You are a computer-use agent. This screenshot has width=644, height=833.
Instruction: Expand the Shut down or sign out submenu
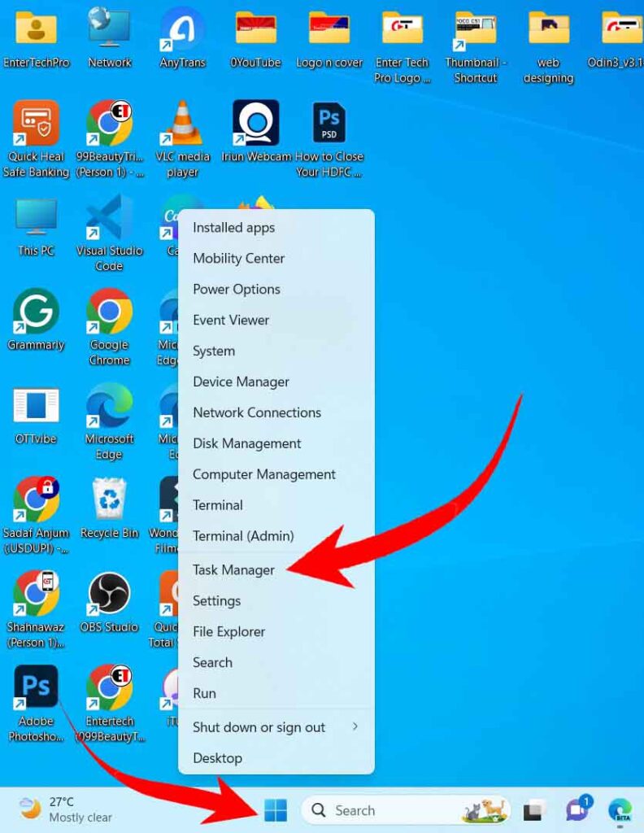click(276, 727)
